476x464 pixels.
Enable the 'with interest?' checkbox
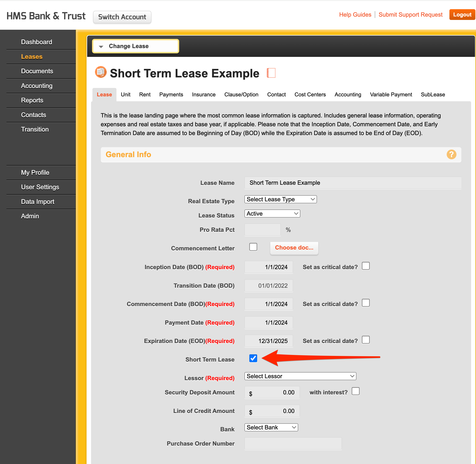[x=355, y=391]
